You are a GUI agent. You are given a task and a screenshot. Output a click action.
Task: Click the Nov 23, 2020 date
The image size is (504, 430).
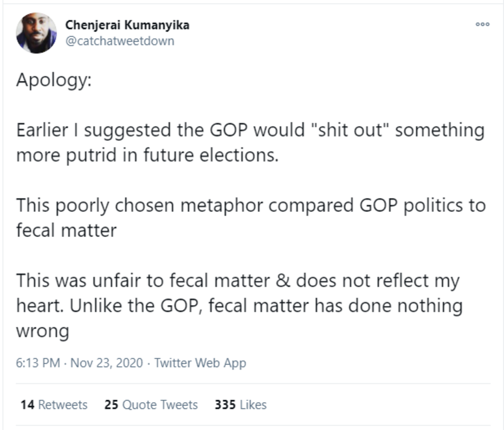[106, 363]
